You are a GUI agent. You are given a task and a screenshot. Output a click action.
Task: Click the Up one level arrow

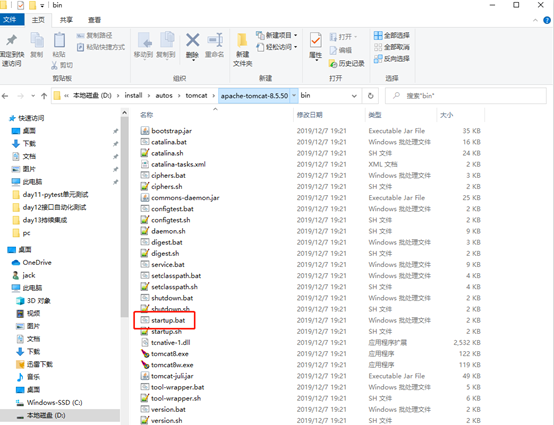tap(44, 96)
